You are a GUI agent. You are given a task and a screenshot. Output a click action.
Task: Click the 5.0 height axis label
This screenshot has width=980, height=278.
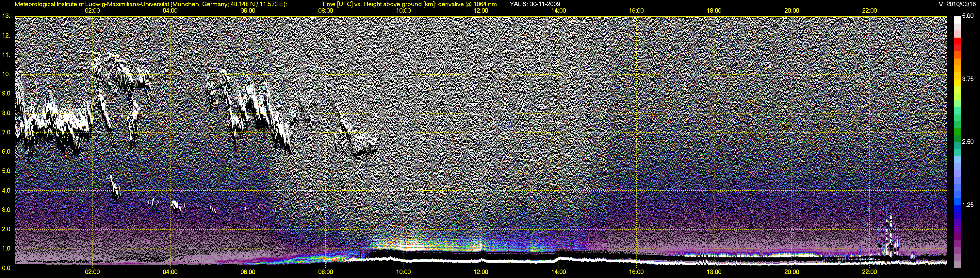[6, 171]
